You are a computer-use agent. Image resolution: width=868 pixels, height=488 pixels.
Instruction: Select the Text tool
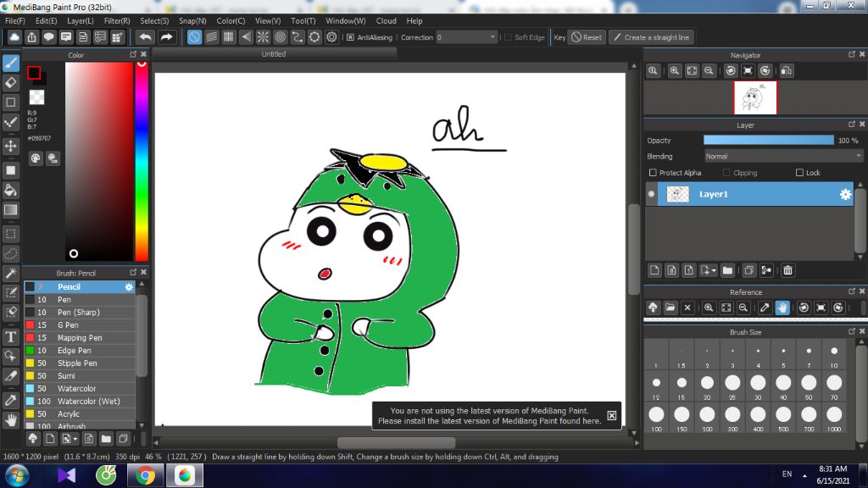(x=11, y=336)
